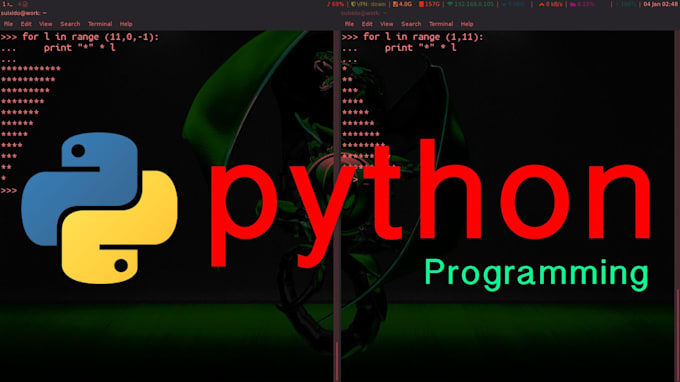Open File menu in right terminal

[x=349, y=24]
